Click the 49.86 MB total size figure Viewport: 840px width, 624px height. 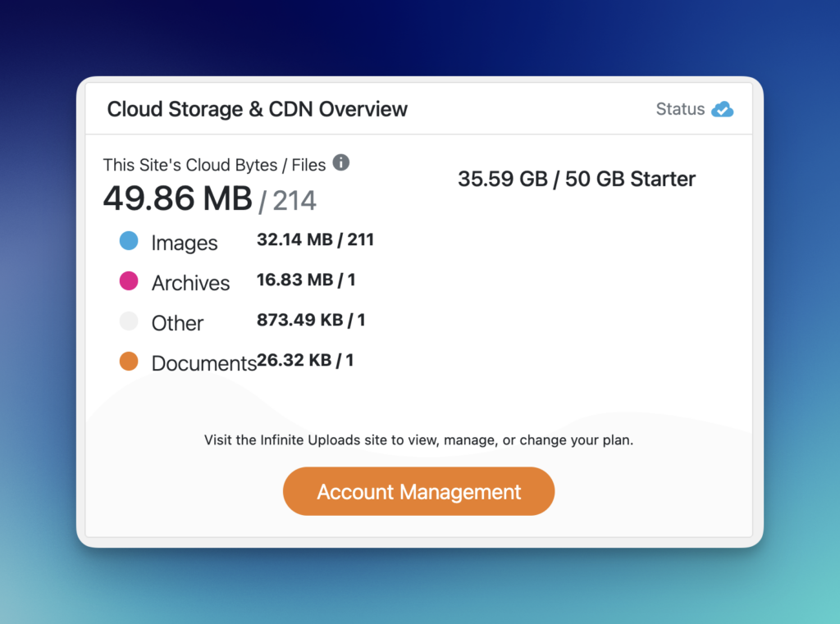pos(177,198)
